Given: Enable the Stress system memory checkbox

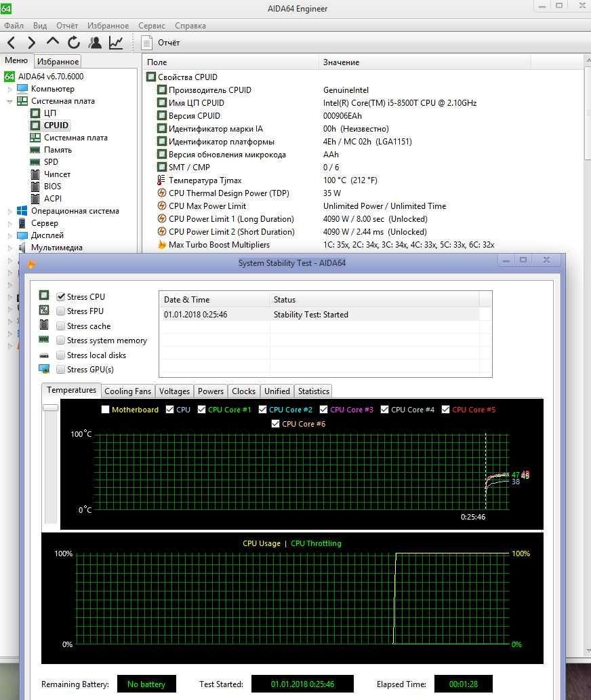Looking at the screenshot, I should point(61,341).
